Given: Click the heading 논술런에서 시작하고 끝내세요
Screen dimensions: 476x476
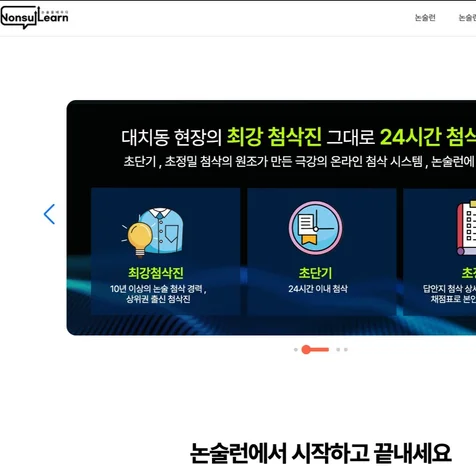Looking at the screenshot, I should pos(320,453).
